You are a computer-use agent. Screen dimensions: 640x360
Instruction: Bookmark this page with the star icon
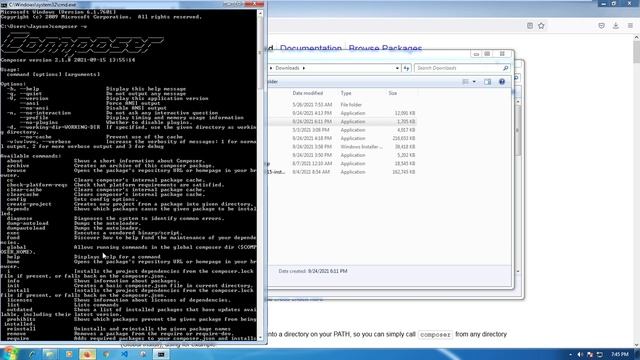541,26
